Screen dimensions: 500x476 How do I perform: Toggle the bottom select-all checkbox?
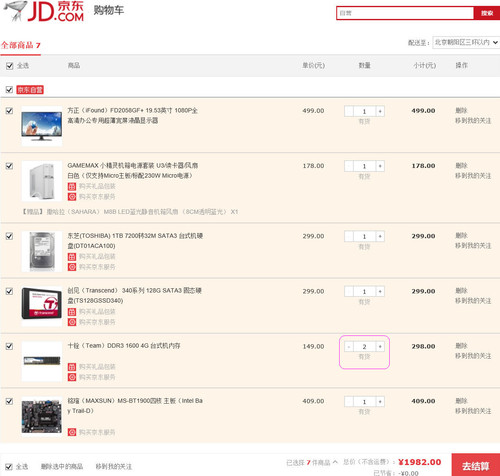pos(9,467)
